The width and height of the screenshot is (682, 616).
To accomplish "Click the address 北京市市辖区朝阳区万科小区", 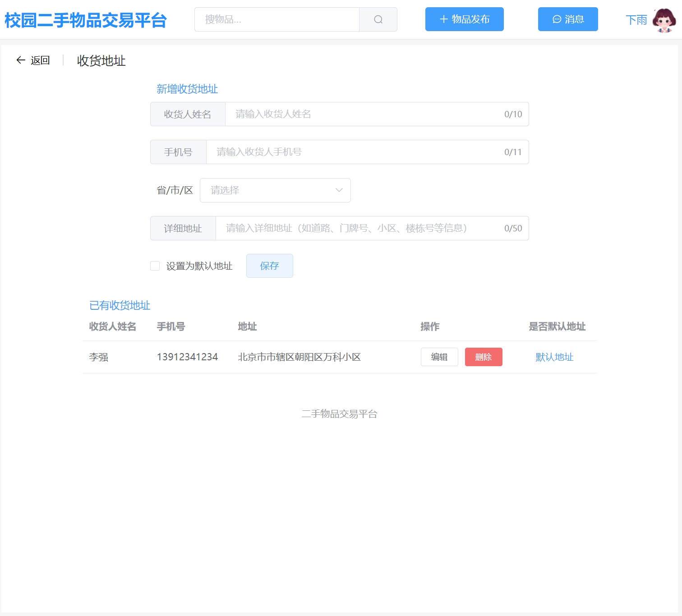I will (x=300, y=357).
